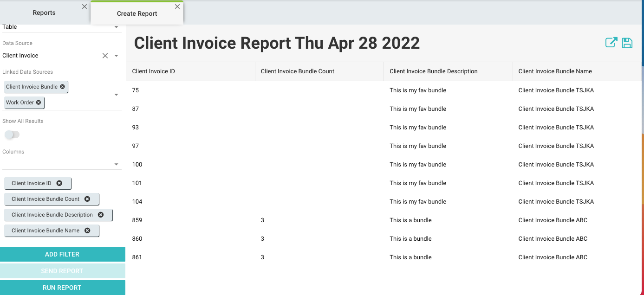The height and width of the screenshot is (295, 644).
Task: Expand the Data Source dropdown
Action: click(116, 55)
